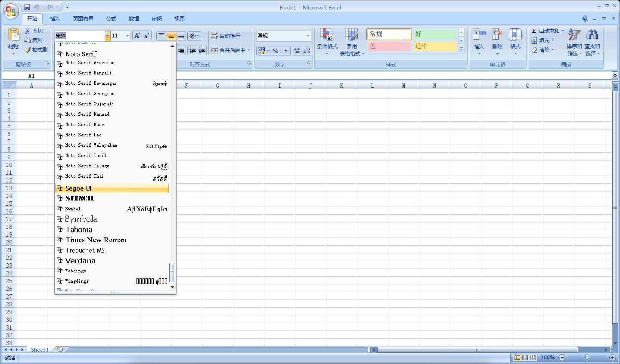
Task: Click Copy (复制) button
Action: [x=34, y=40]
